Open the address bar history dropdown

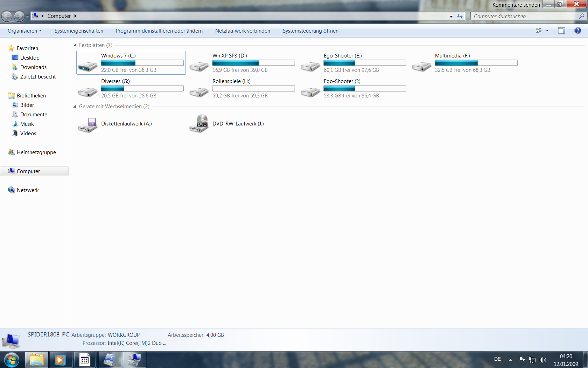pos(451,16)
